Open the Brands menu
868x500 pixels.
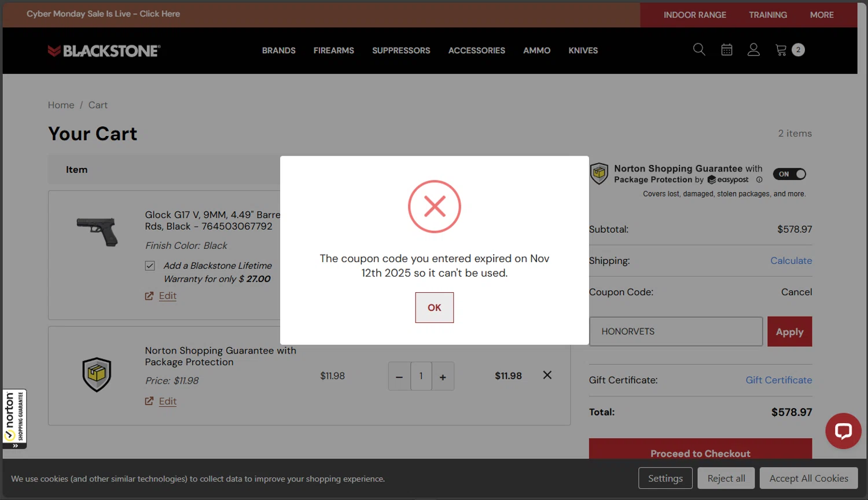pos(279,51)
